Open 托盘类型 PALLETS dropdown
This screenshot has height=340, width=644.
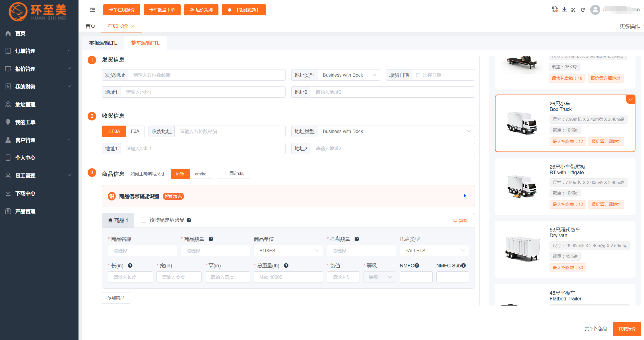(x=434, y=251)
